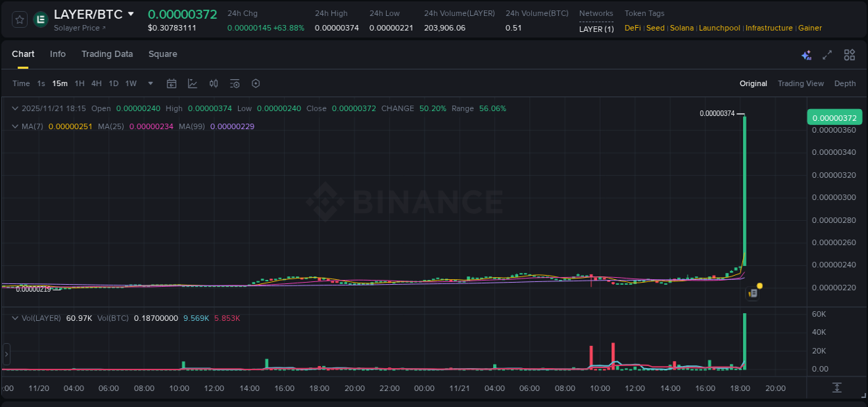Click the candlestick display settings icon
This screenshot has height=407, width=868.
pyautogui.click(x=213, y=83)
